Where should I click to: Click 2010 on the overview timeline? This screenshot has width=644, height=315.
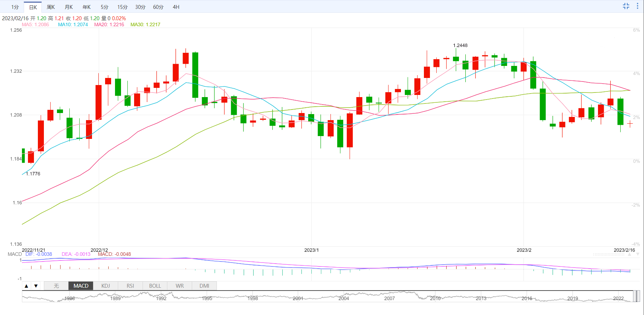[435, 298]
